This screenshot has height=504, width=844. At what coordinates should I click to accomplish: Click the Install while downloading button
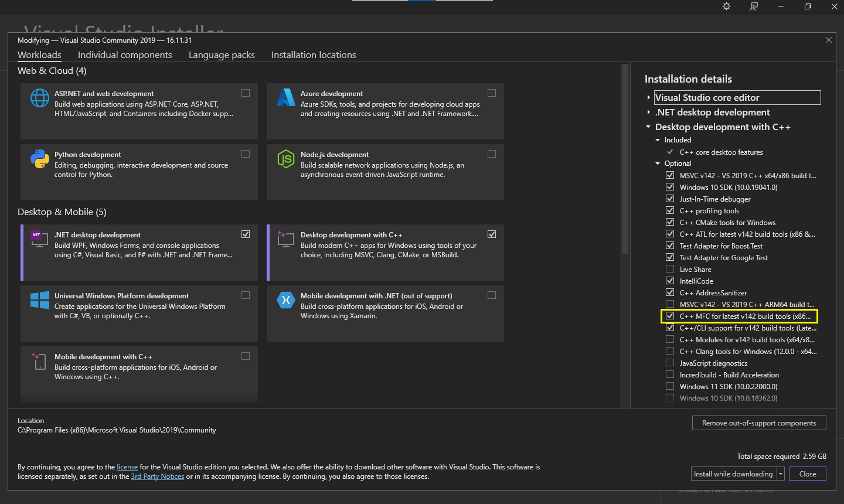(x=733, y=474)
